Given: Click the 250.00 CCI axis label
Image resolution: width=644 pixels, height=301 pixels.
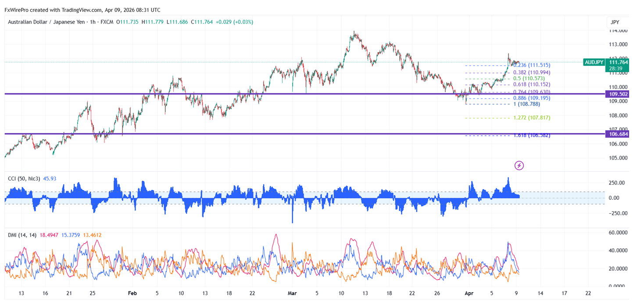Looking at the screenshot, I should pyautogui.click(x=616, y=183).
